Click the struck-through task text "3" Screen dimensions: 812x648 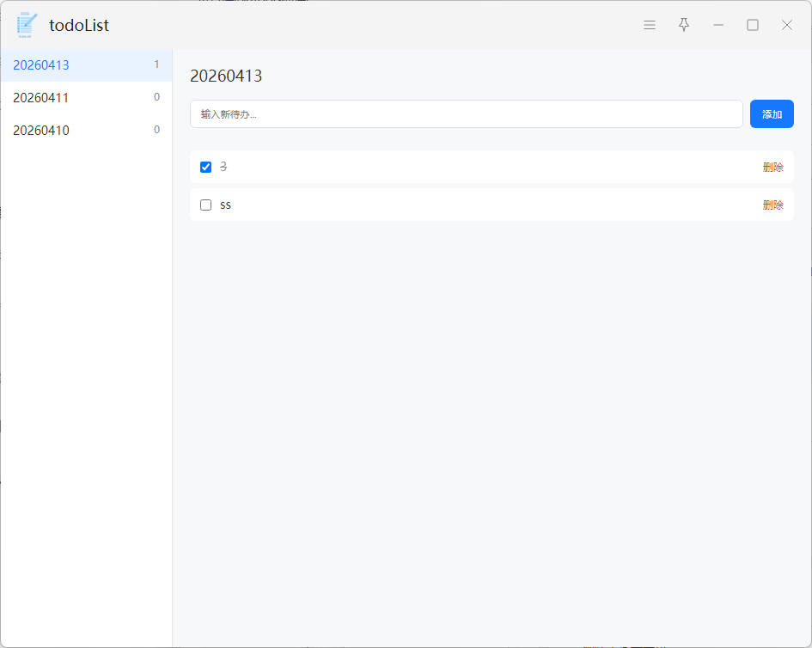pyautogui.click(x=223, y=167)
